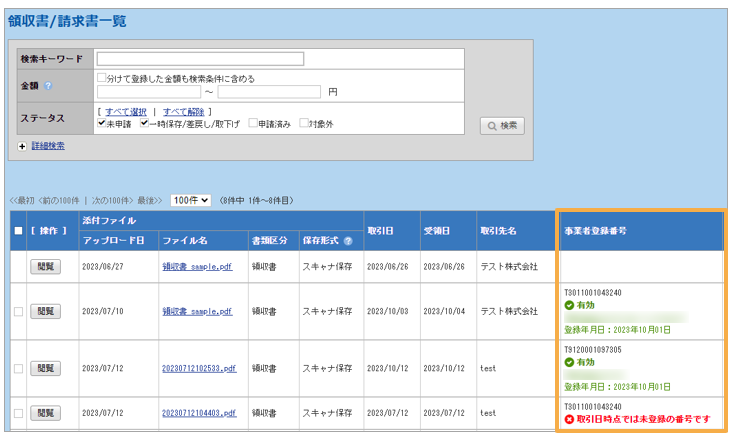Open the 20230712102533.pdf file link

[x=199, y=368]
